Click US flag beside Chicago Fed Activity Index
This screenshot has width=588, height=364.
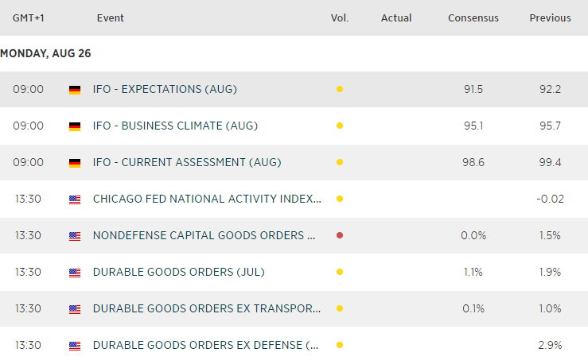pos(75,199)
